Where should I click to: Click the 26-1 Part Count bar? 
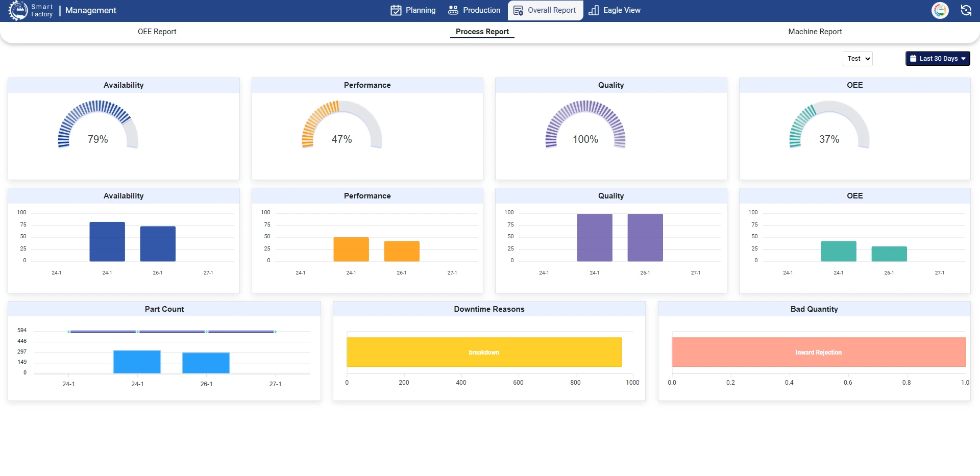click(x=206, y=363)
